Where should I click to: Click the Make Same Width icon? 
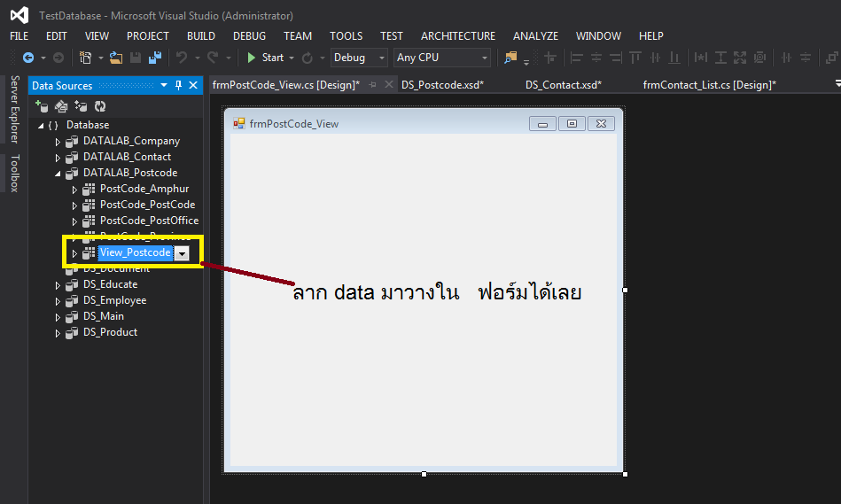(x=701, y=58)
